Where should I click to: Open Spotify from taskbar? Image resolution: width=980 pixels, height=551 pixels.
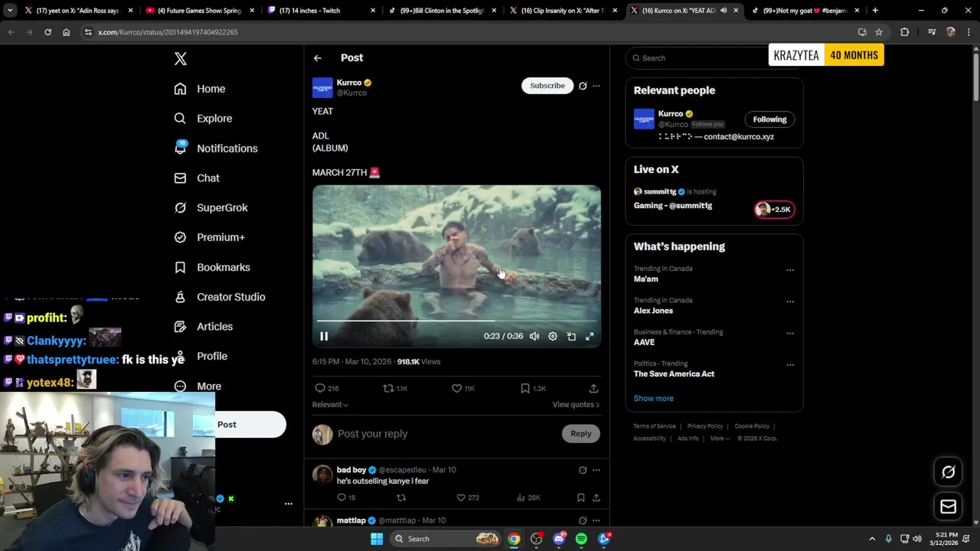(581, 539)
